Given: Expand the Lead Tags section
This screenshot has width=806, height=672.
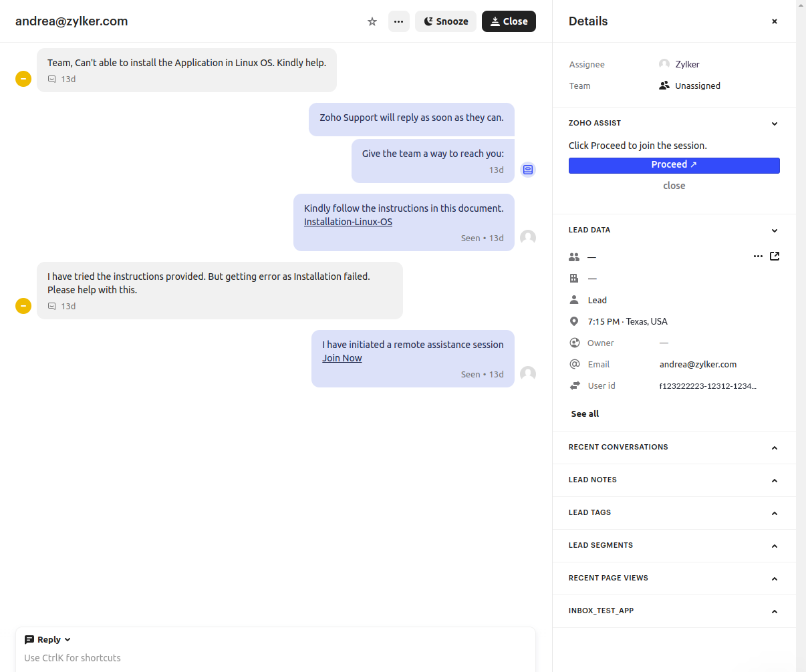Looking at the screenshot, I should [x=775, y=513].
